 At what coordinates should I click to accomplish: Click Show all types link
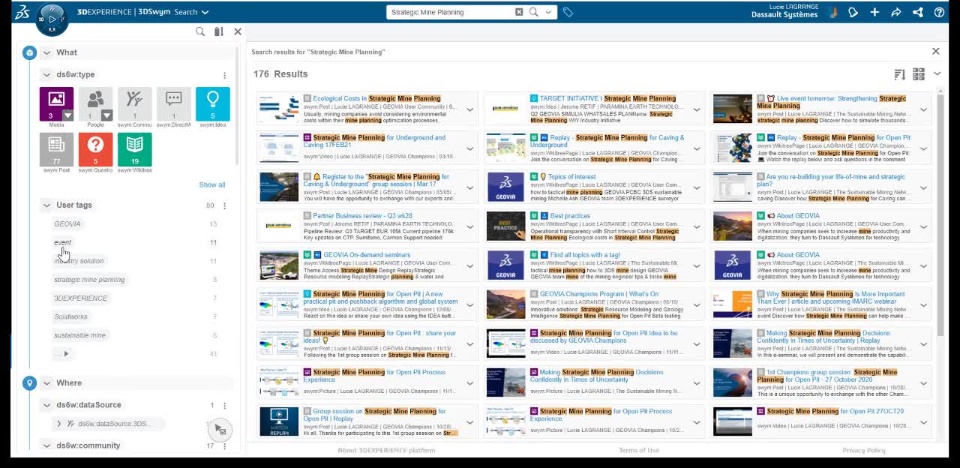pyautogui.click(x=212, y=185)
